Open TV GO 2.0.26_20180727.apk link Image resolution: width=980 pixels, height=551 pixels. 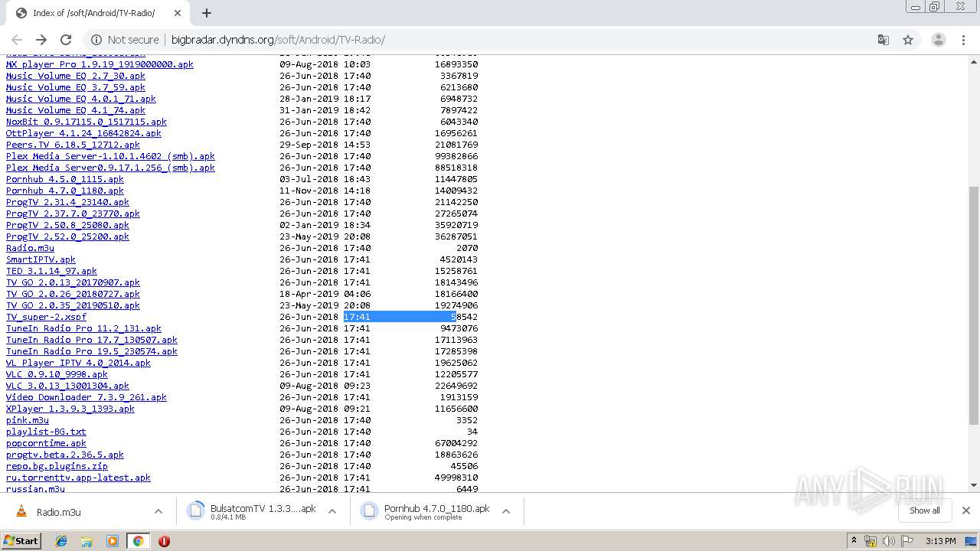point(73,294)
